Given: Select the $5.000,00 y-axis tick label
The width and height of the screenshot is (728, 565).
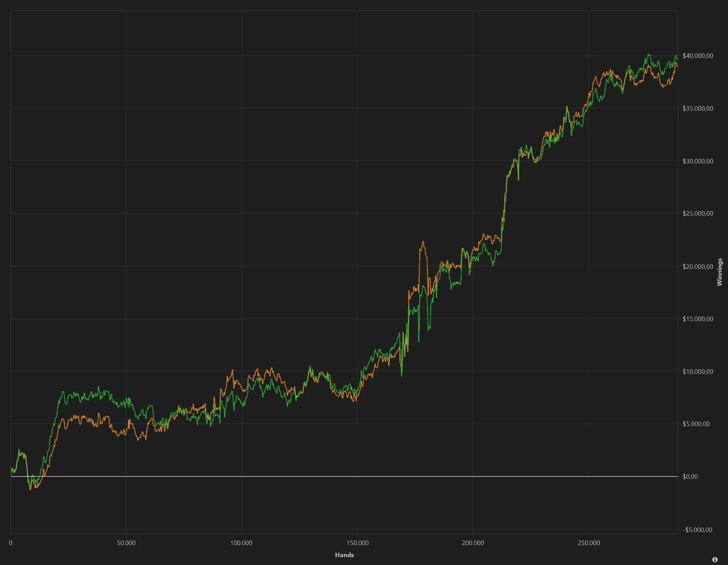Looking at the screenshot, I should click(696, 424).
